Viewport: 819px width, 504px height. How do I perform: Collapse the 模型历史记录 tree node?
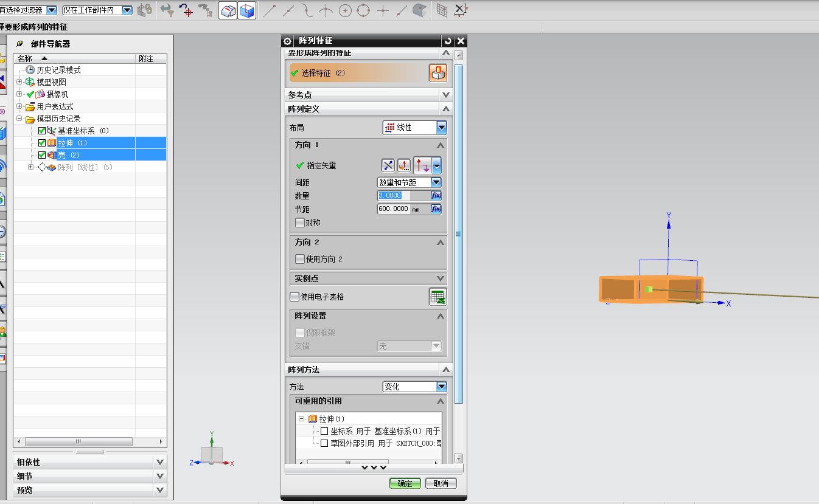[x=19, y=119]
